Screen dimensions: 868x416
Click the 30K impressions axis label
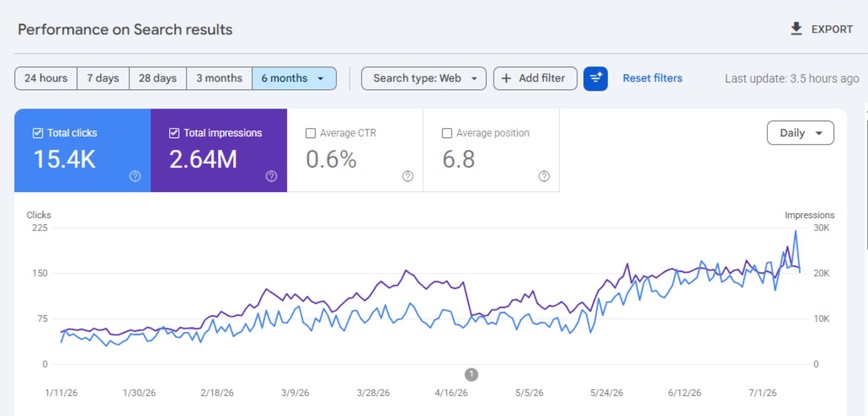[821, 228]
